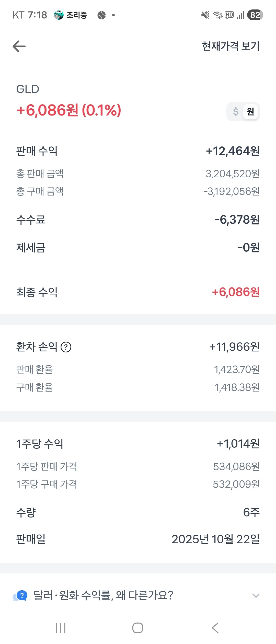
Task: Expand the chevron beside 달러·원화 수익률 question
Action: click(x=256, y=595)
